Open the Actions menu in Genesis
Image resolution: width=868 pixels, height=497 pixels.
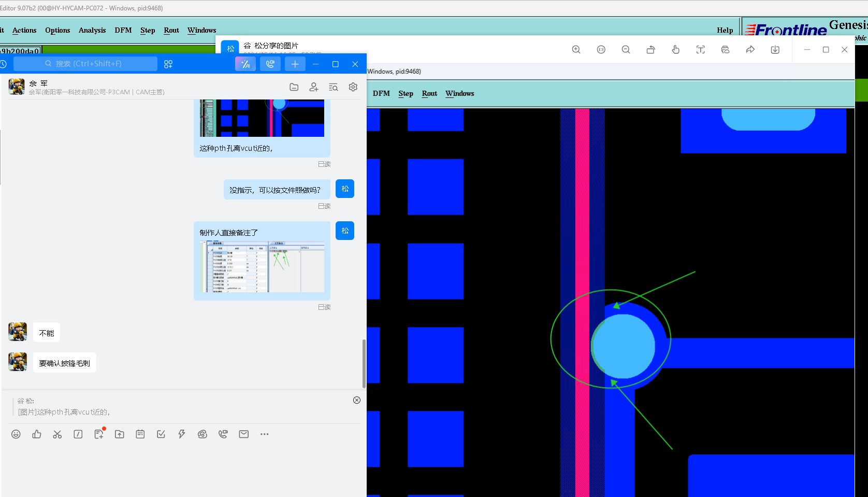tap(24, 30)
